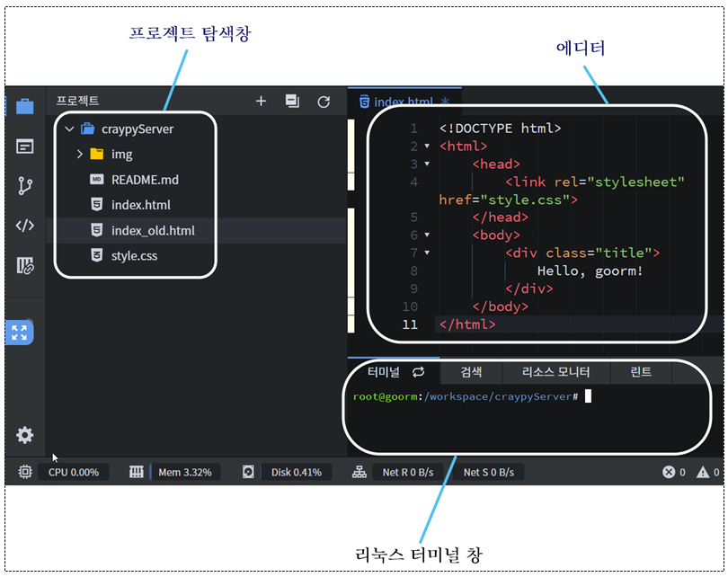Click the network status icon

click(x=359, y=472)
